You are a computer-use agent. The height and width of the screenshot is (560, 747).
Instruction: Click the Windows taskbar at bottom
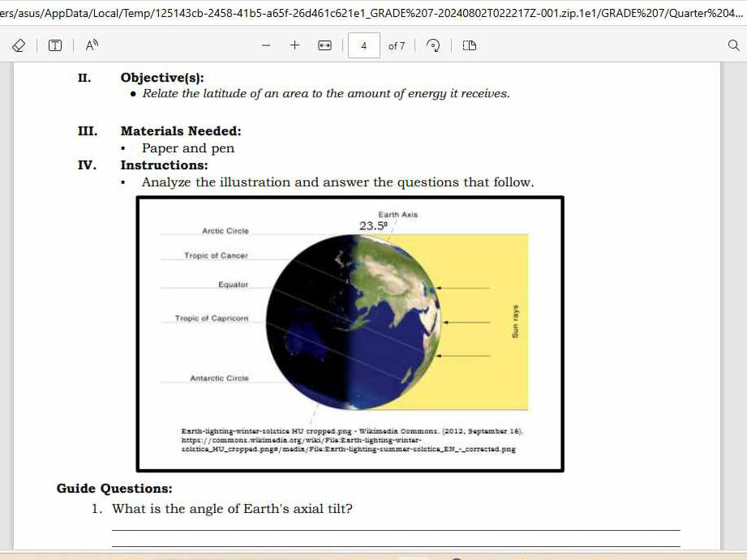pyautogui.click(x=373, y=556)
